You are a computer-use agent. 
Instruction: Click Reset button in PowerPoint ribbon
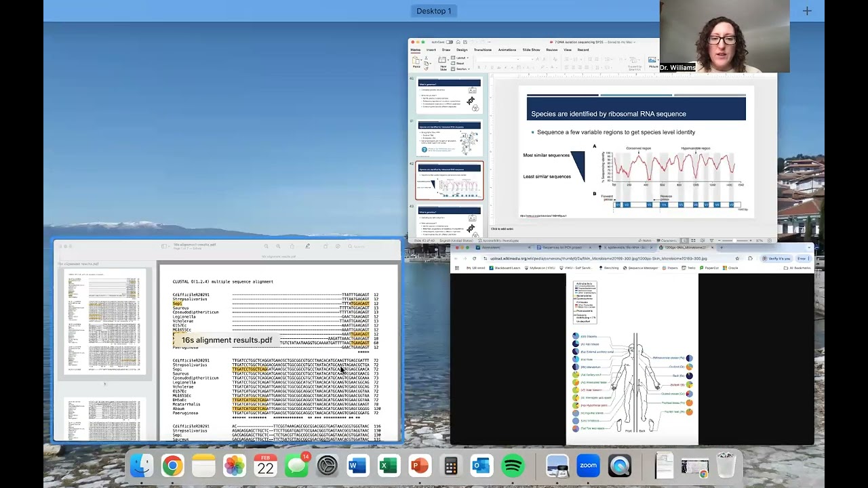458,63
